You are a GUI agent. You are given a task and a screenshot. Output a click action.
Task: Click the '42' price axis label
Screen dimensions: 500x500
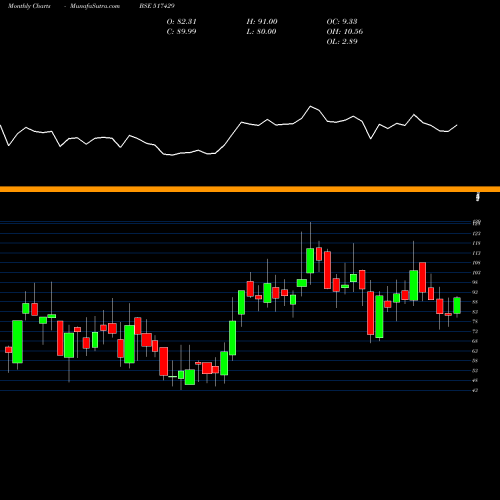[475, 390]
